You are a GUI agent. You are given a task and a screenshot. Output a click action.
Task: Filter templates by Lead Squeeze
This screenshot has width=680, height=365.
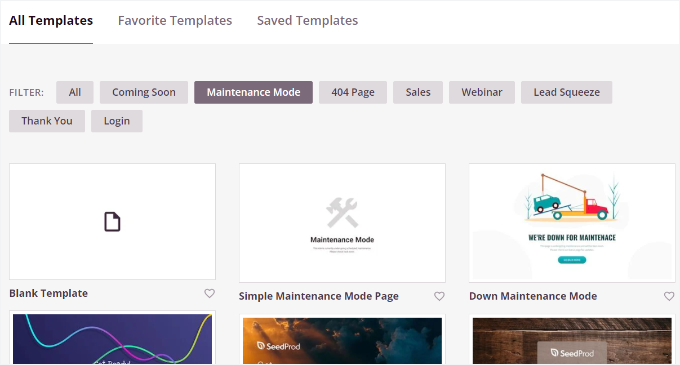pyautogui.click(x=566, y=92)
